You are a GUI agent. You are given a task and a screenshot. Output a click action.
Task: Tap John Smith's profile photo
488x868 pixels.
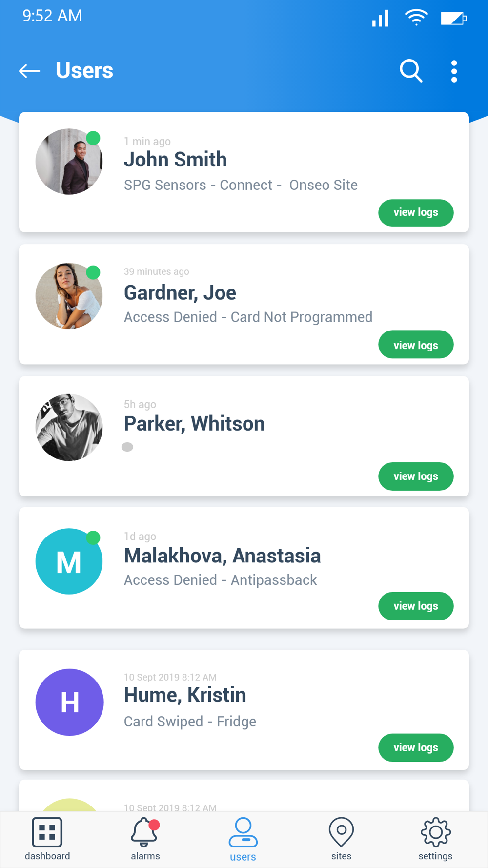click(69, 162)
